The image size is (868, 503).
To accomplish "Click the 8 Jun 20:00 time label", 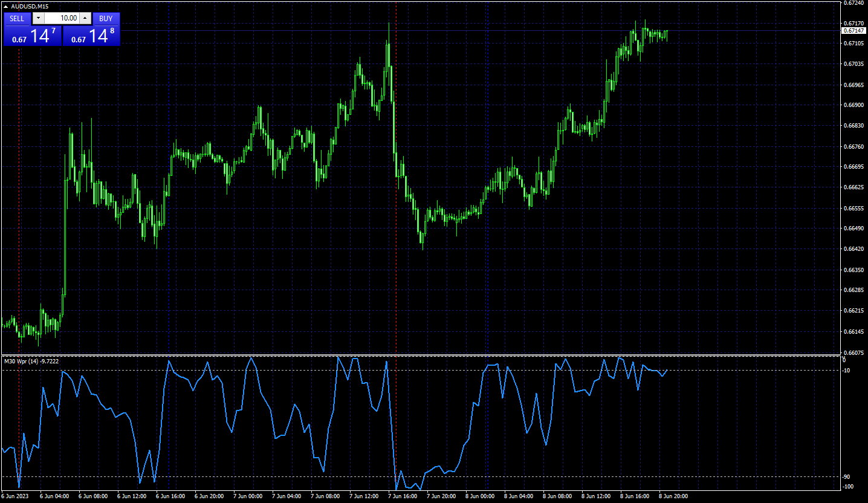I will [x=673, y=496].
